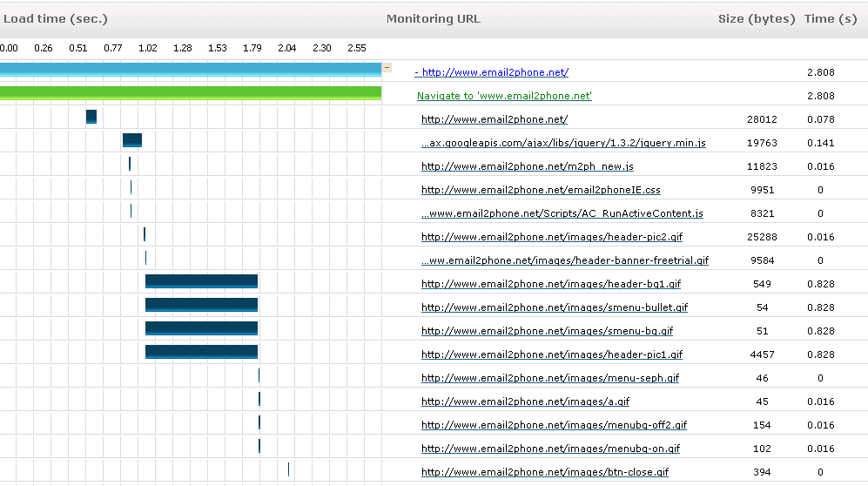Open the smenu-bg.gif link
The height and width of the screenshot is (486, 868).
point(547,331)
